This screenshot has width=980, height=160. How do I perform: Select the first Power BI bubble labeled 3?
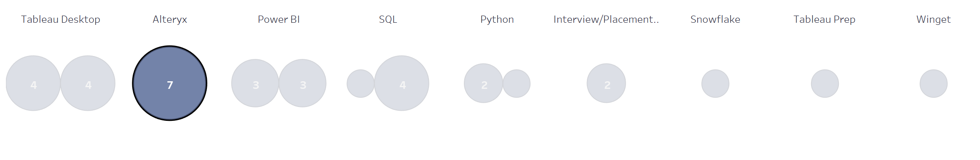pos(255,83)
